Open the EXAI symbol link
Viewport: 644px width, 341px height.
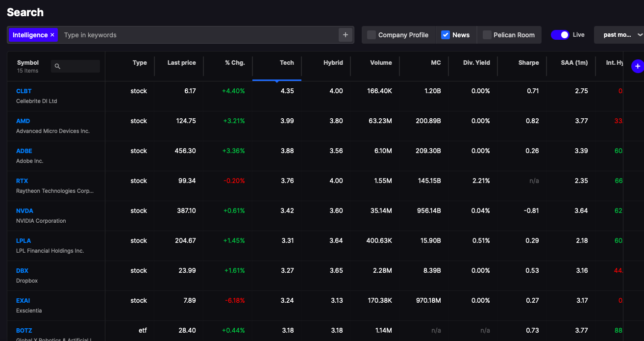click(23, 301)
